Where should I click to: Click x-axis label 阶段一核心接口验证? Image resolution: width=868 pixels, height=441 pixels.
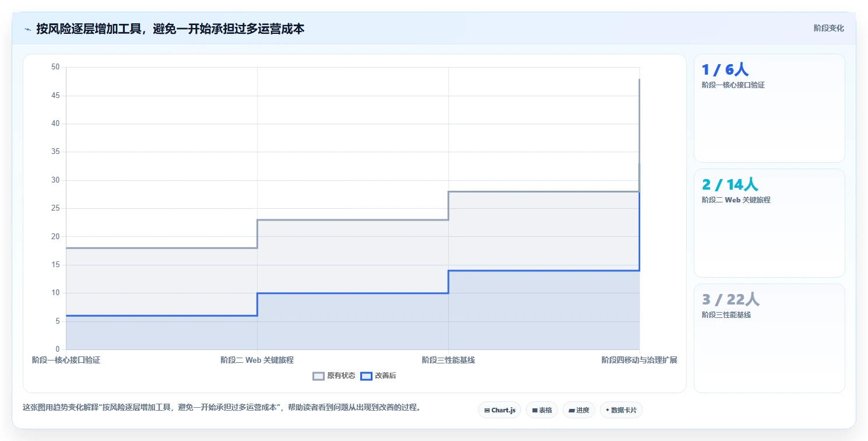(66, 360)
